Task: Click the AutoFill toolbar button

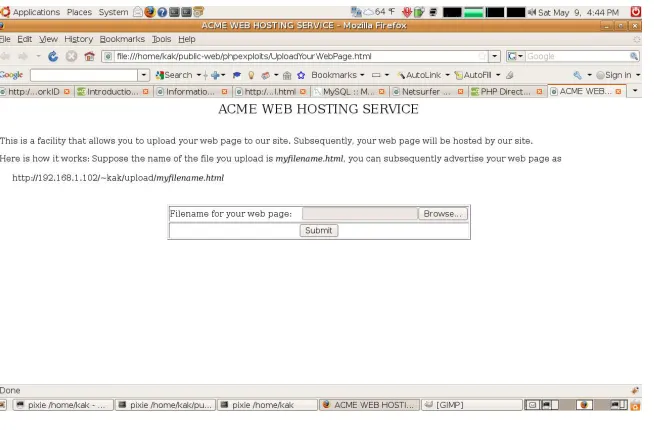Action: tap(473, 75)
